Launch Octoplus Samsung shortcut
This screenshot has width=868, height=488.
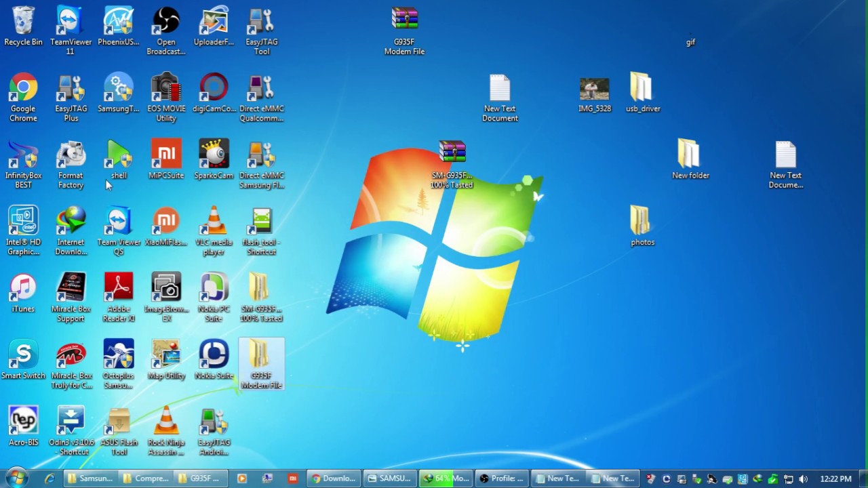(x=118, y=364)
